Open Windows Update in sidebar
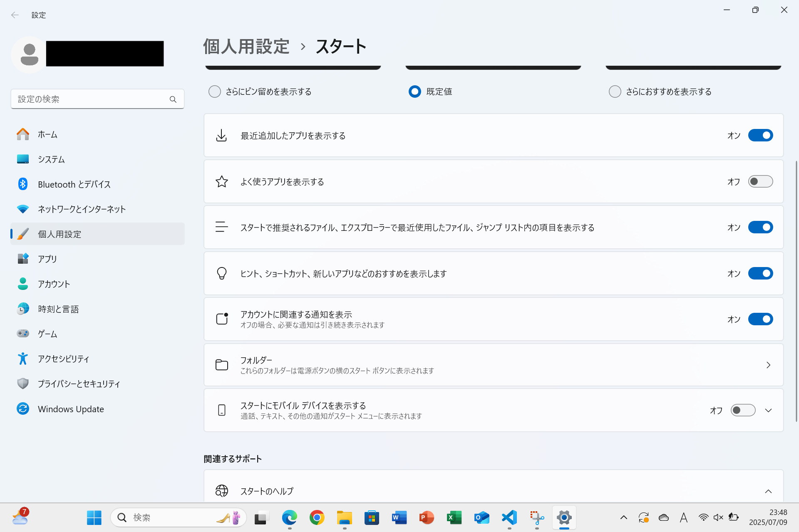799x532 pixels. pos(71,409)
